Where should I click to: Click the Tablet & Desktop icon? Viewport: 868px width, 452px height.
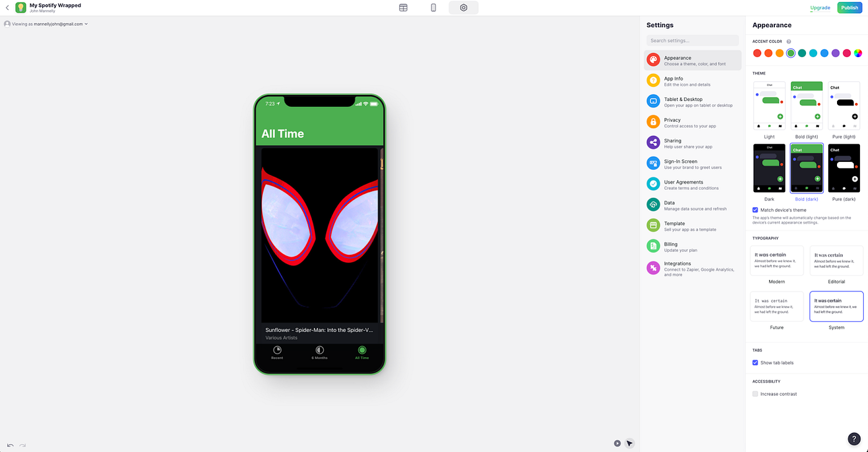click(653, 101)
